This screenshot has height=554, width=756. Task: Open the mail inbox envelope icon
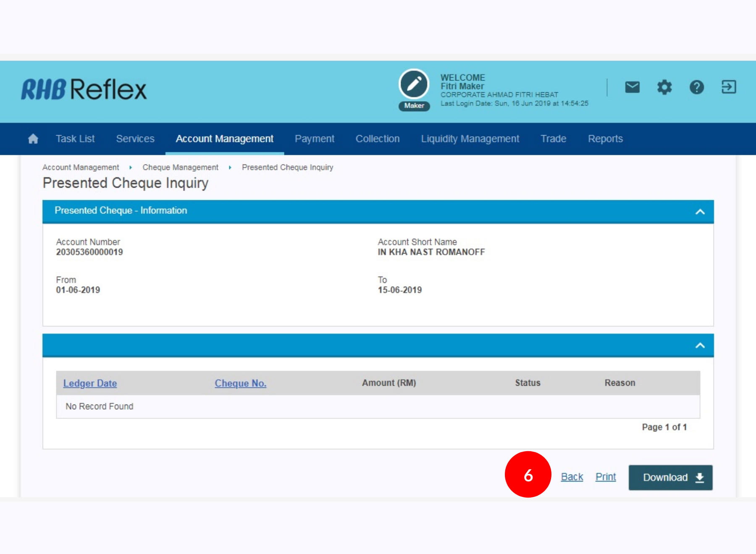coord(632,87)
